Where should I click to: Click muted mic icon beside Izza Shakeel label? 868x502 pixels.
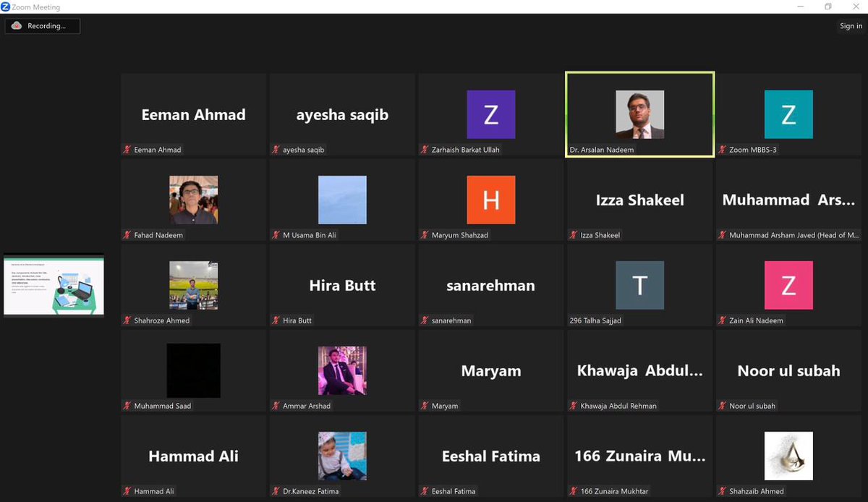point(574,235)
